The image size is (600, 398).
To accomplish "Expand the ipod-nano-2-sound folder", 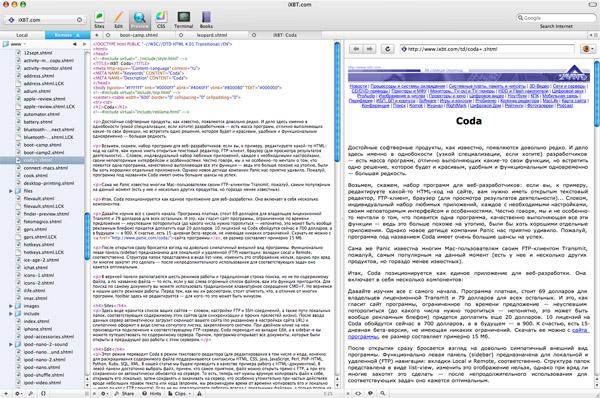I will pos(11,344).
